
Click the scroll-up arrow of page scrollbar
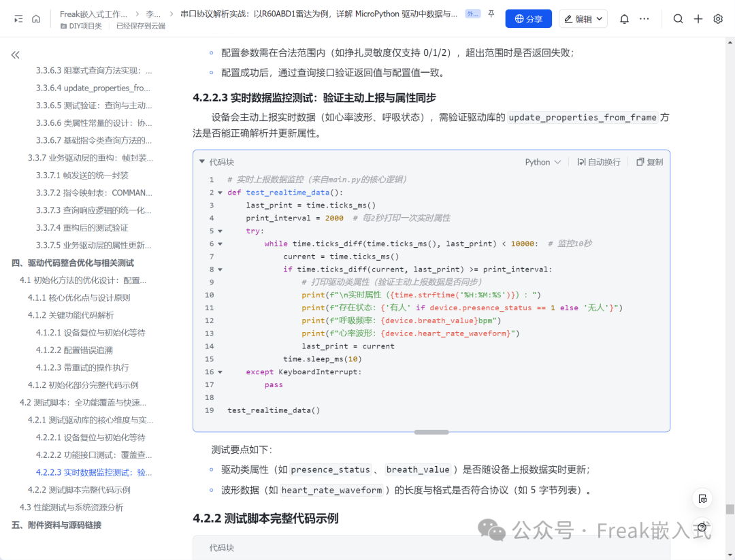pos(730,42)
